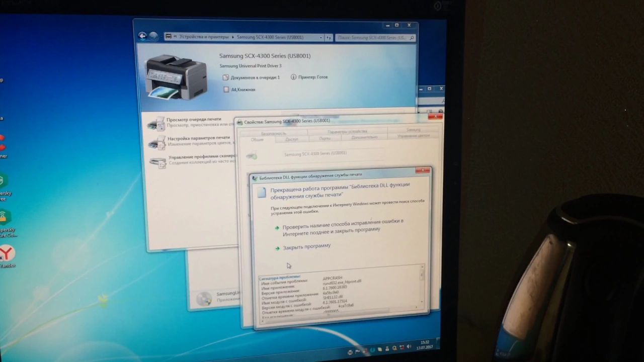644x362 pixels.
Task: Click the print queue printer icon
Action: point(156,123)
